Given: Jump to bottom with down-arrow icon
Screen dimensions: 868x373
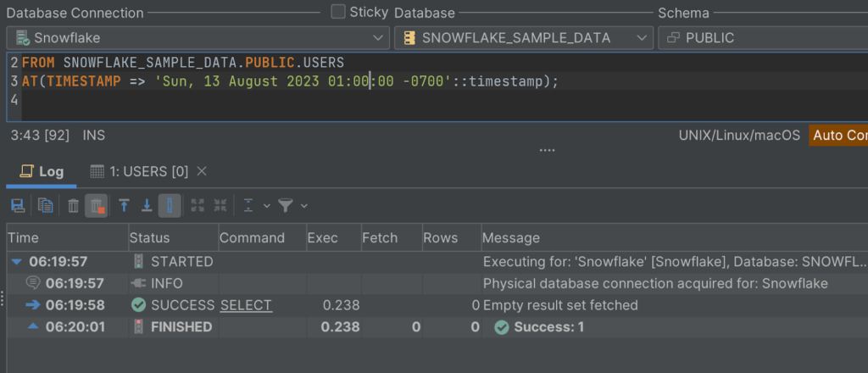Looking at the screenshot, I should pyautogui.click(x=147, y=206).
